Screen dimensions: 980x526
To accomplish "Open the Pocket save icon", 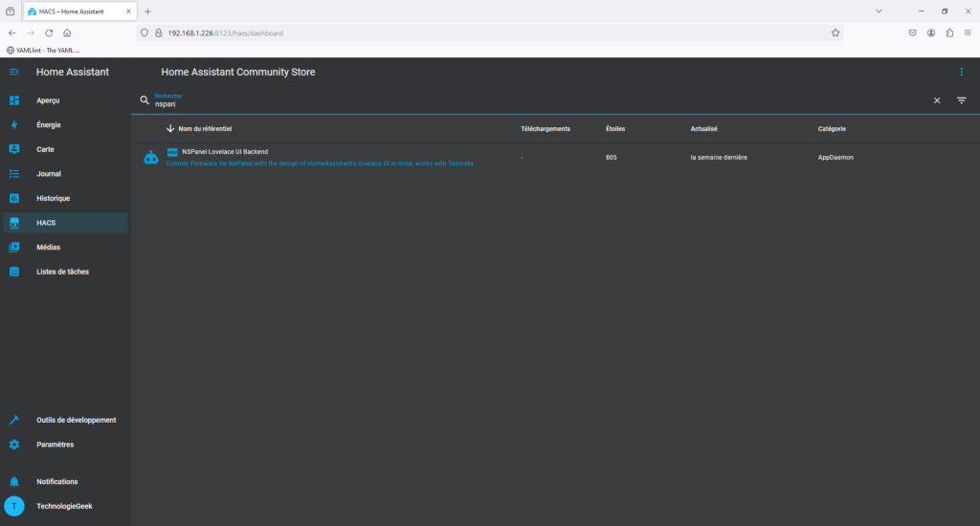I will (x=912, y=33).
